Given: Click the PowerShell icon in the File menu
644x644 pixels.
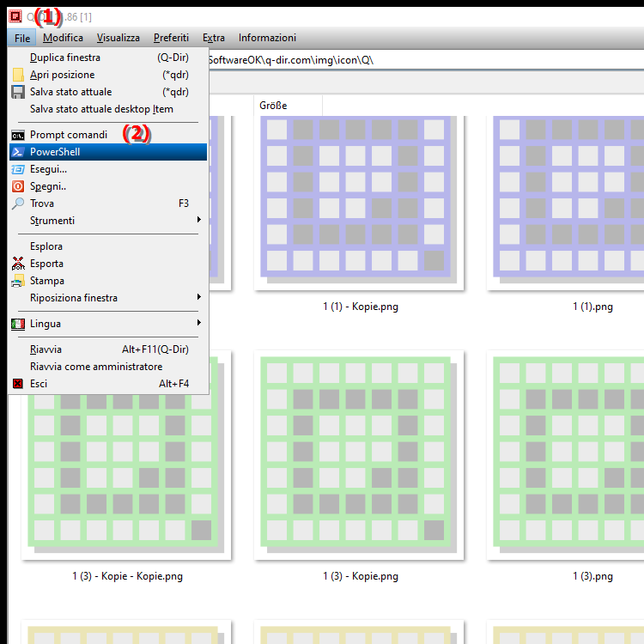Looking at the screenshot, I should (x=18, y=152).
